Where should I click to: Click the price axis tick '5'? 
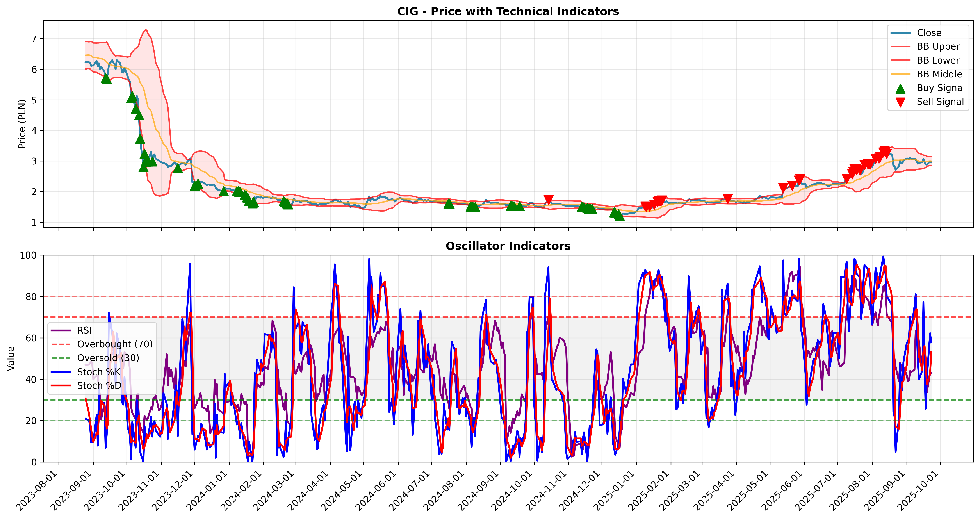pyautogui.click(x=34, y=100)
